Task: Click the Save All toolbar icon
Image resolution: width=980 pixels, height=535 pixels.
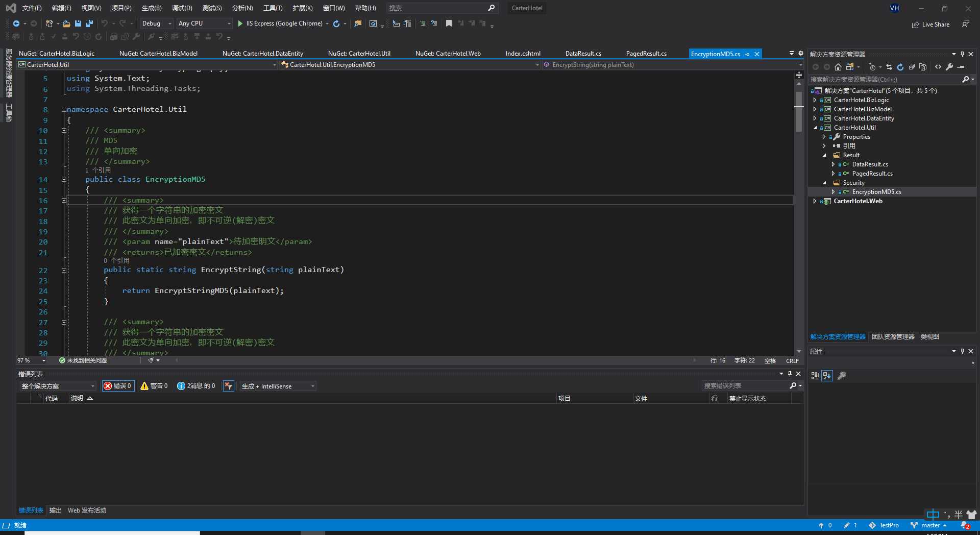Action: click(89, 23)
